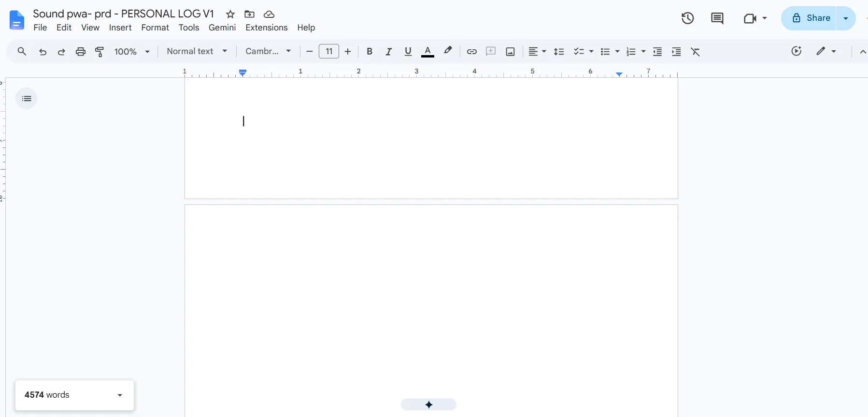Redo the last action
This screenshot has width=868, height=417.
point(61,52)
